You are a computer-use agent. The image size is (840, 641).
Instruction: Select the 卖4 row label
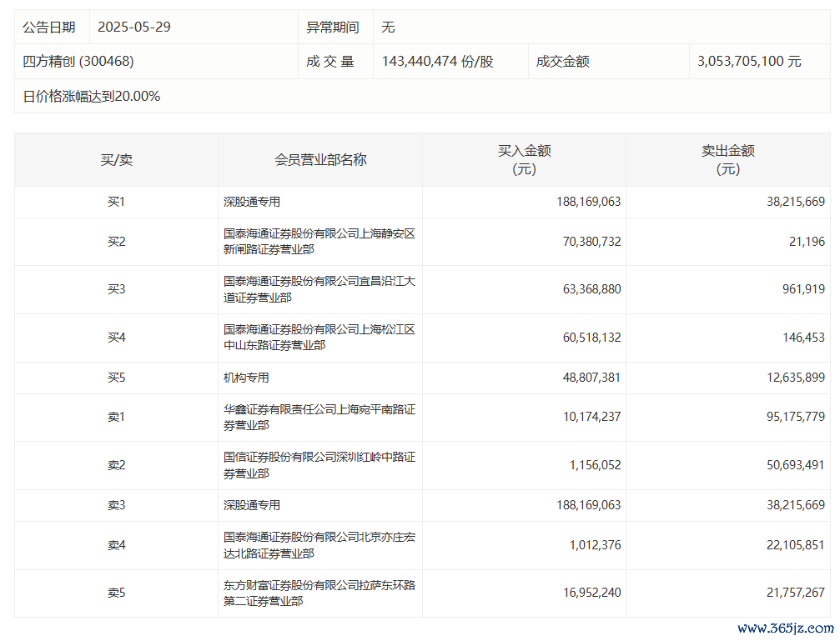pyautogui.click(x=116, y=546)
